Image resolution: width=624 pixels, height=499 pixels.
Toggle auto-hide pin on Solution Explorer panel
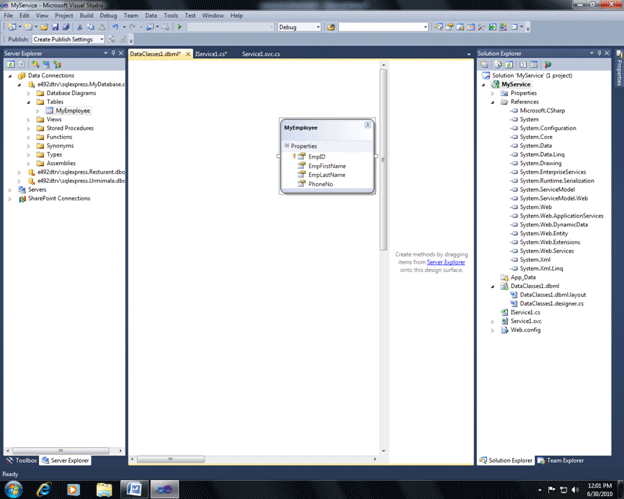599,53
